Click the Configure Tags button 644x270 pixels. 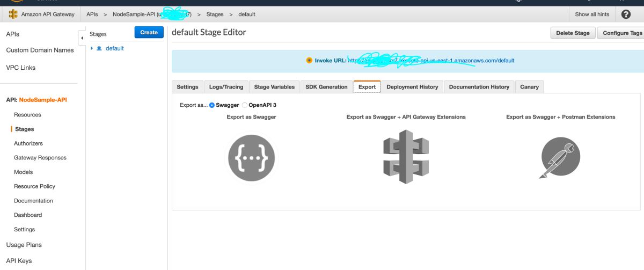pos(621,33)
